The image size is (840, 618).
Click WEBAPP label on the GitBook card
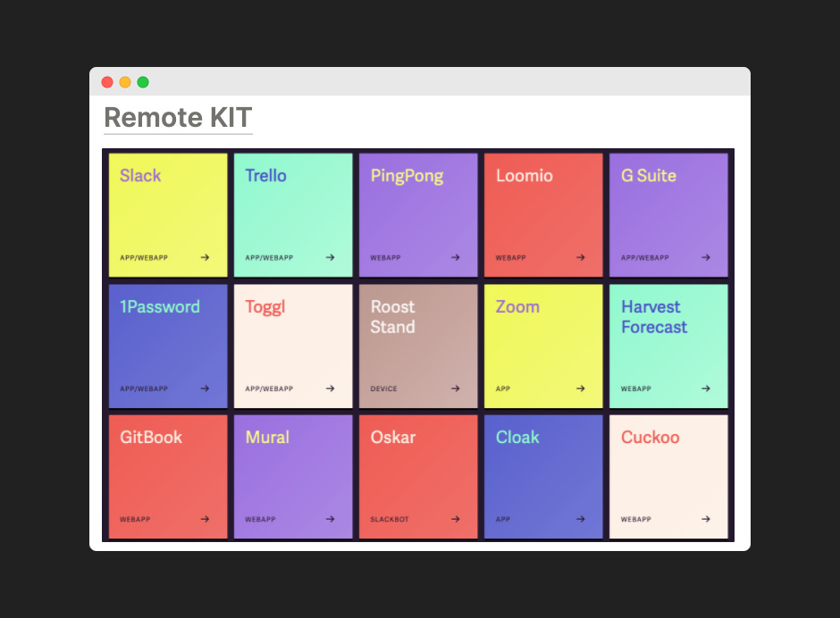tap(135, 519)
